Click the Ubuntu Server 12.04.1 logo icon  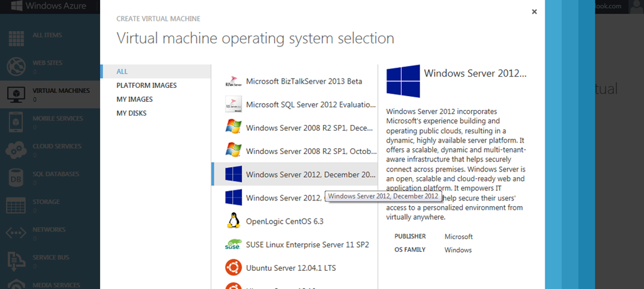233,268
